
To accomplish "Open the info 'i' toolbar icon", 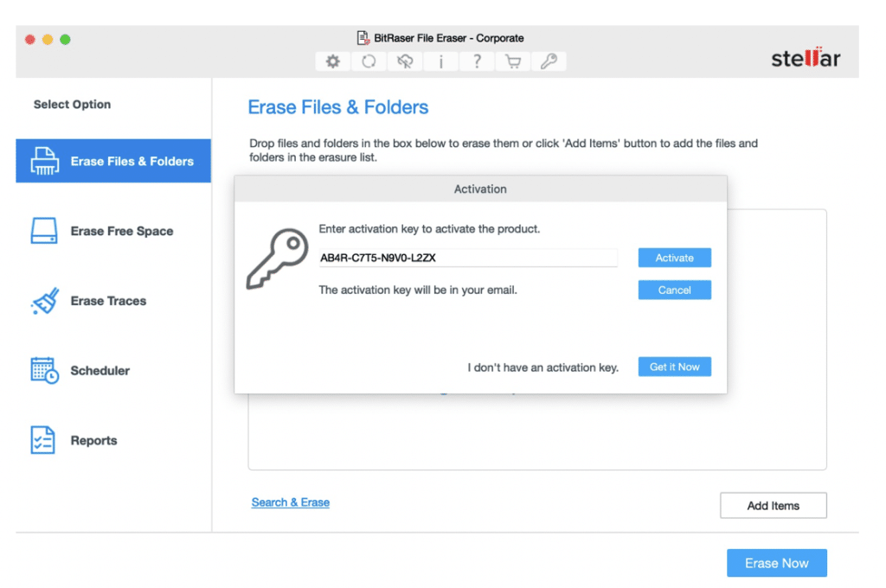I will click(440, 61).
